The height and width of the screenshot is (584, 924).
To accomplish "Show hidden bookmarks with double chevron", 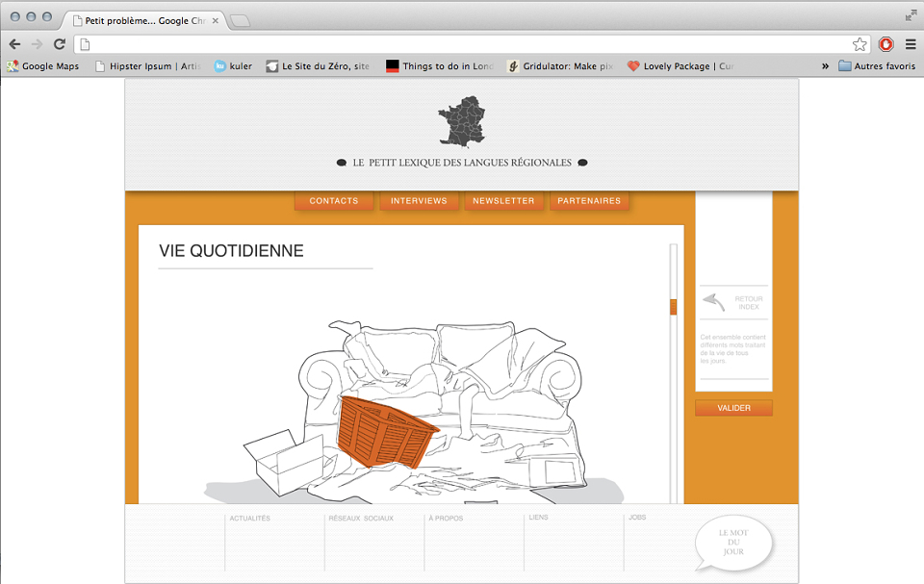I will (825, 66).
